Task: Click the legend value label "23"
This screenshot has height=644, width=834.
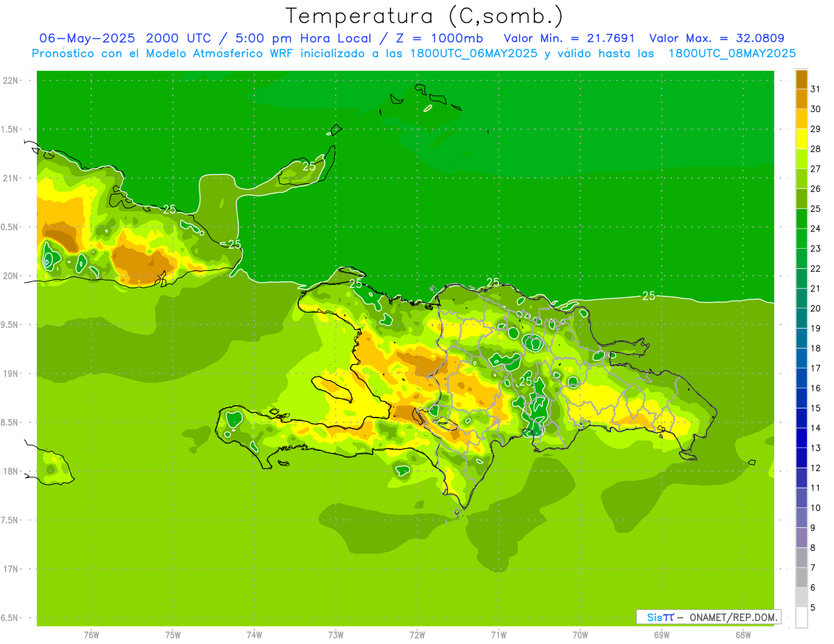Action: tap(816, 249)
